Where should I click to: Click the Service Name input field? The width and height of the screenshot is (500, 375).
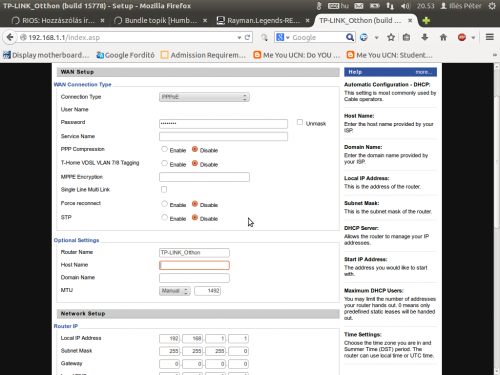coord(223,136)
